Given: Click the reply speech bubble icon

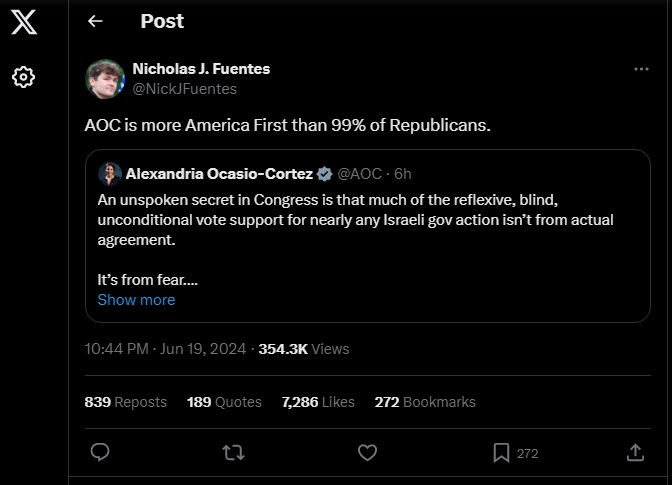Looking at the screenshot, I should tap(100, 453).
